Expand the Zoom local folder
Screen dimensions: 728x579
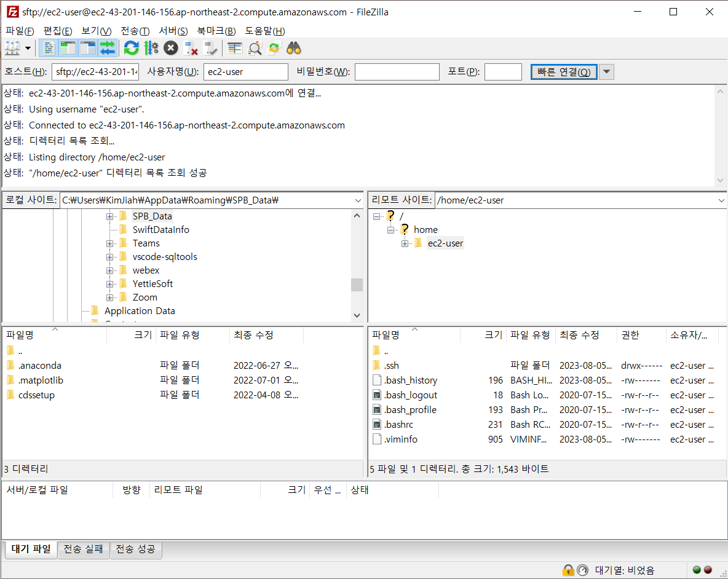109,297
